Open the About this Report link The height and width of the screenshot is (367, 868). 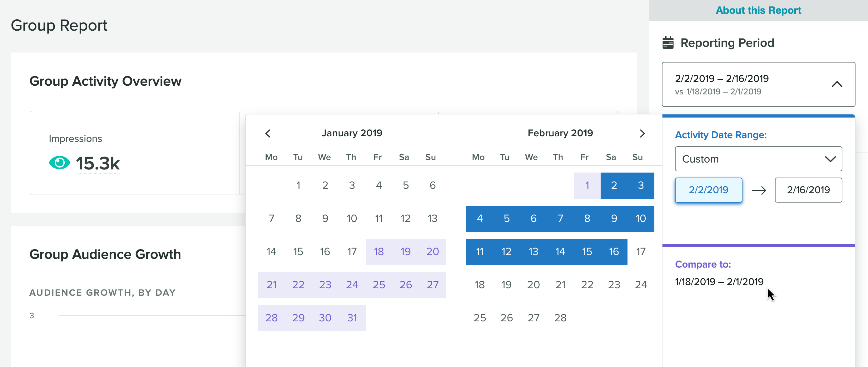point(758,10)
